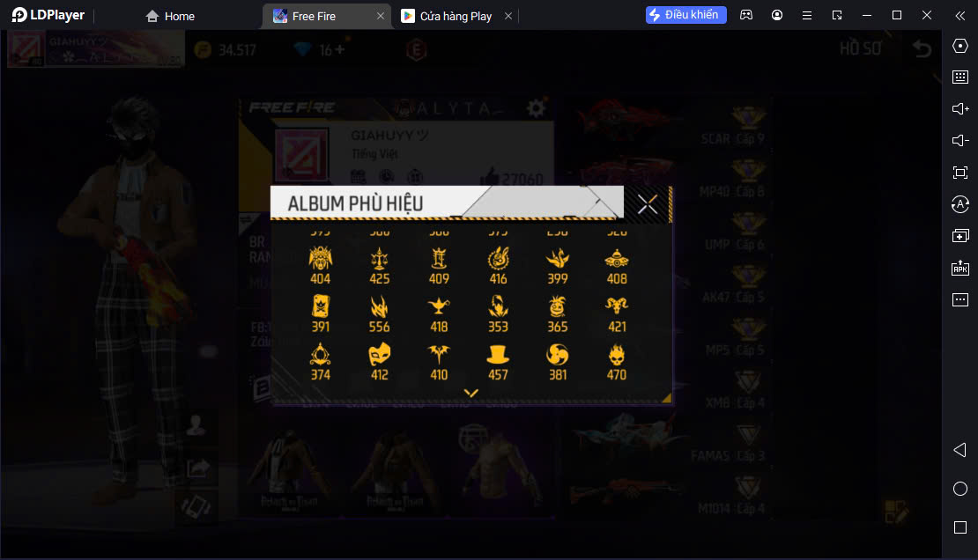Switch to the Cửa hàng Play tab
The width and height of the screenshot is (978, 560).
pyautogui.click(x=448, y=16)
